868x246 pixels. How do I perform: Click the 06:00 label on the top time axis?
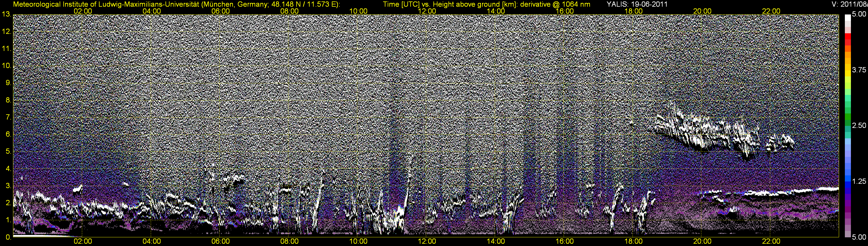(220, 11)
